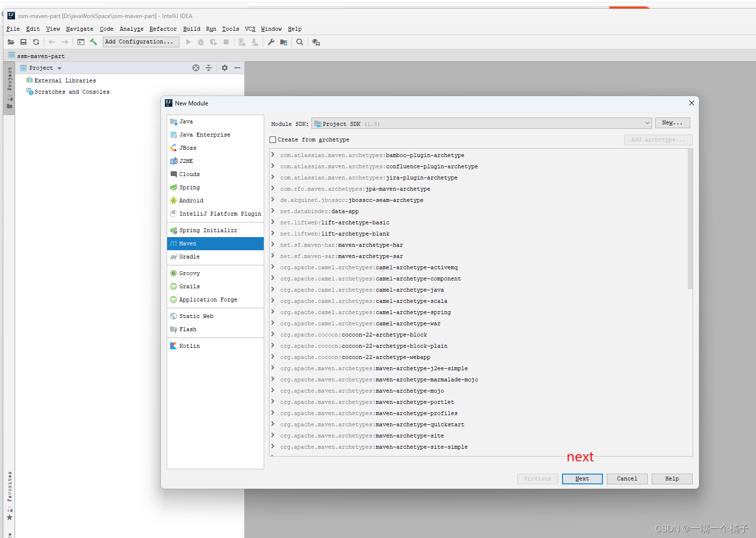Select IntelliJ Platform Plugin module type
756x538 pixels.
click(215, 214)
